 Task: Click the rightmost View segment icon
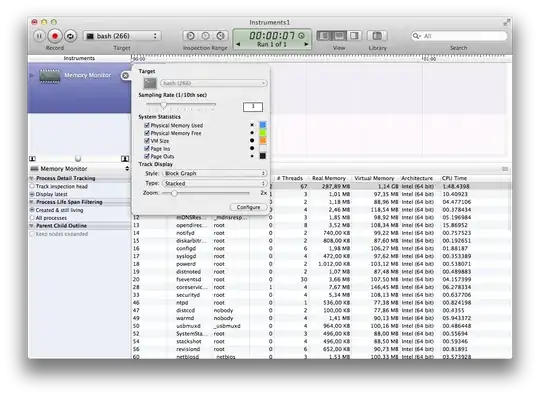354,35
